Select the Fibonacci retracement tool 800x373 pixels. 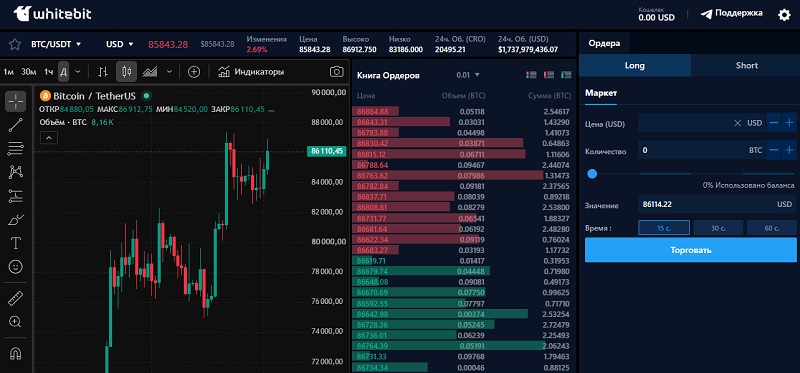point(16,148)
